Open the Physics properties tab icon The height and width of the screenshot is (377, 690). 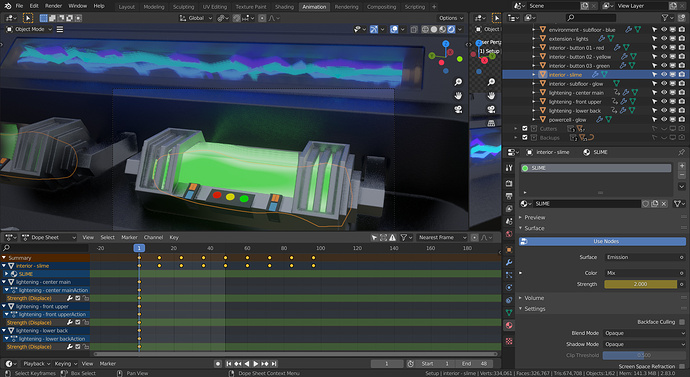(509, 287)
